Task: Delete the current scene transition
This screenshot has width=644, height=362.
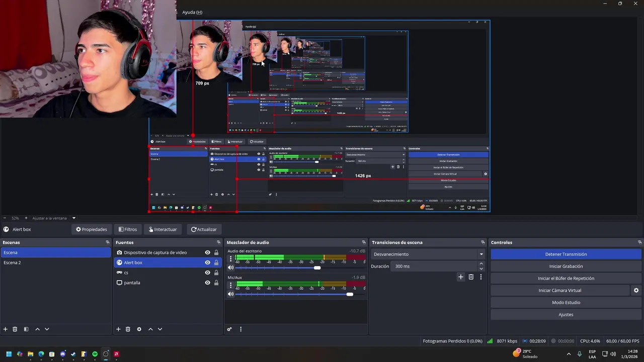Action: [x=471, y=277]
